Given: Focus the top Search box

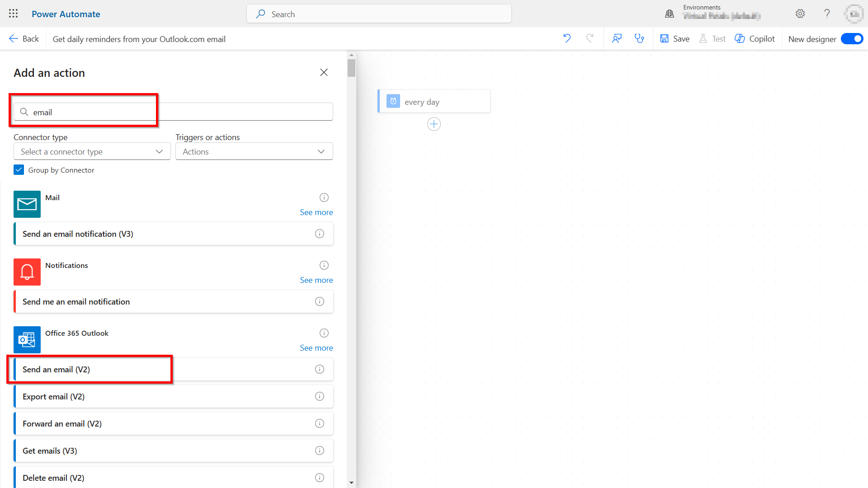Looking at the screenshot, I should [379, 14].
